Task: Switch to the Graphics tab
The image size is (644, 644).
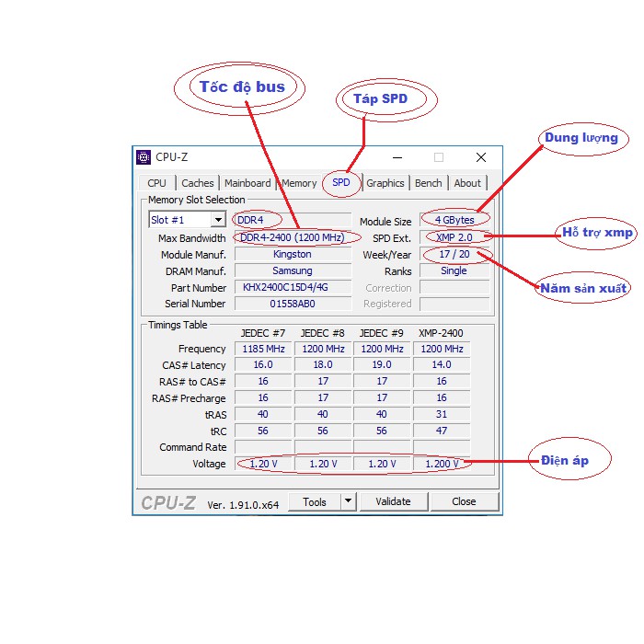Action: (x=385, y=183)
